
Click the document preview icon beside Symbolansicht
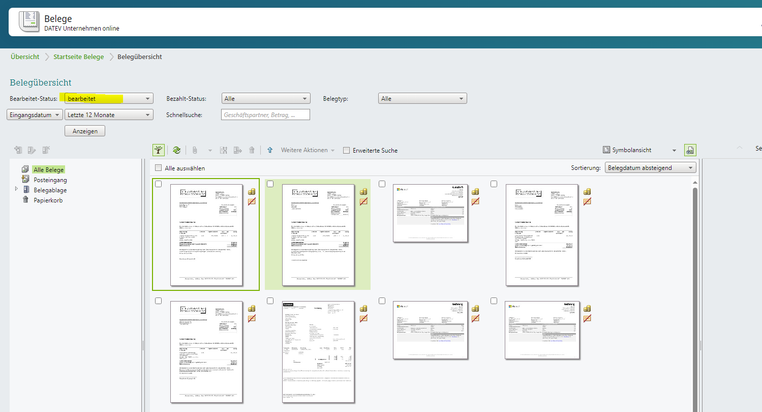[x=690, y=150]
